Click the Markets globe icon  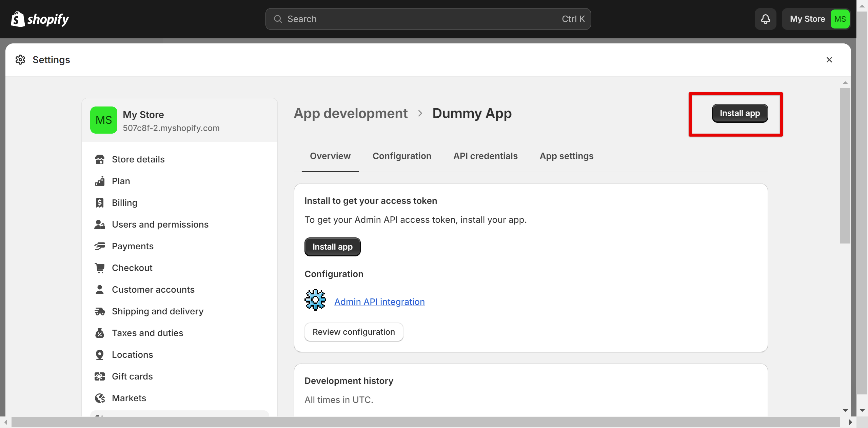click(x=100, y=398)
